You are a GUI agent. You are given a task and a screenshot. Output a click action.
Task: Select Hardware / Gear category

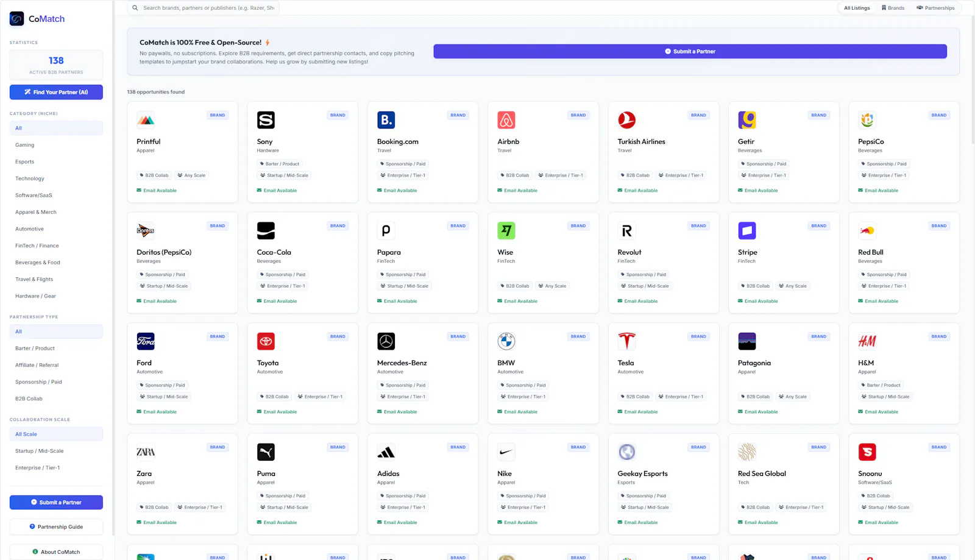[56, 296]
